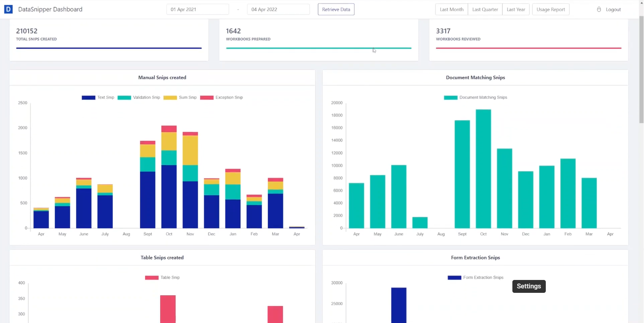Click the Feb bar in Document Matching chart

[568, 193]
